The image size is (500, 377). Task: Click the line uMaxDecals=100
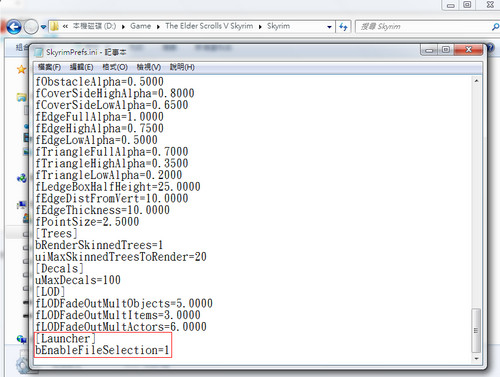pos(78,280)
